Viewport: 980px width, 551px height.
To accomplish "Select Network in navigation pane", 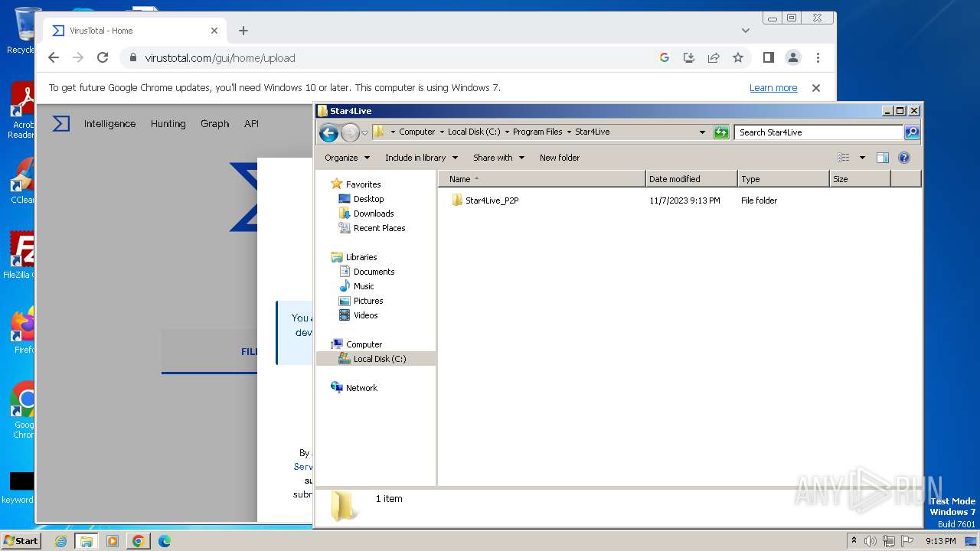I will [x=361, y=388].
